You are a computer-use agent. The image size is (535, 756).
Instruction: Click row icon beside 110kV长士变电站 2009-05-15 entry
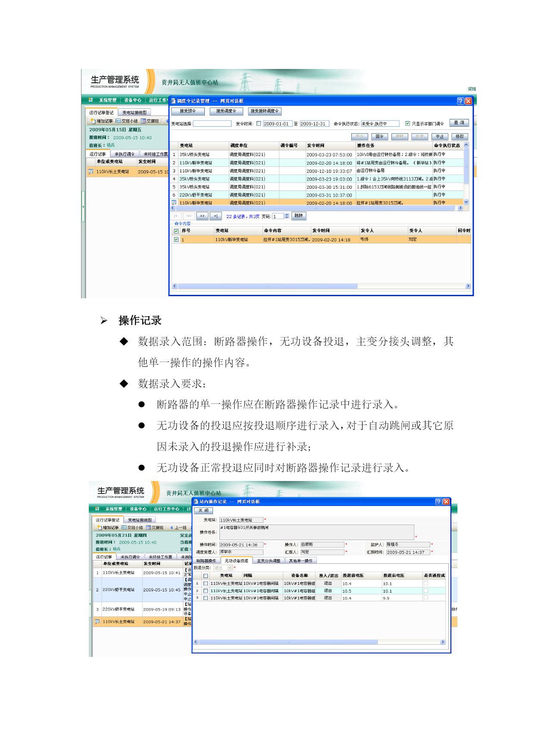pos(91,172)
